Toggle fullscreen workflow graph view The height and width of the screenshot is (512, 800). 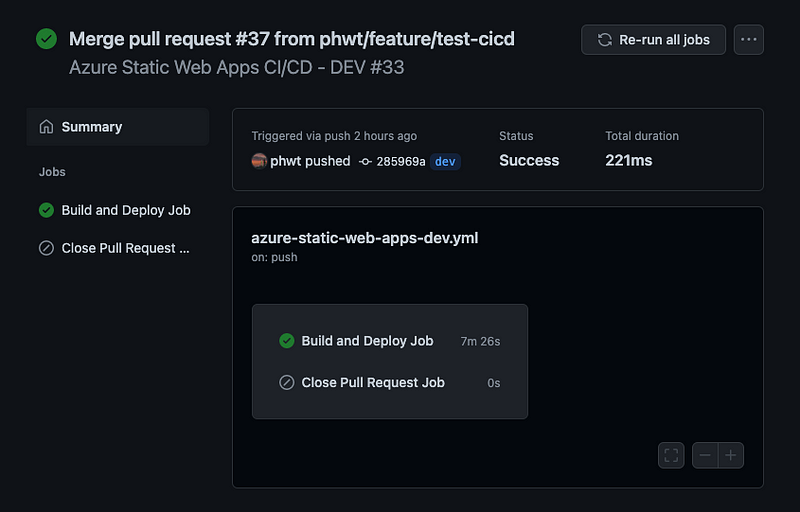(x=671, y=455)
